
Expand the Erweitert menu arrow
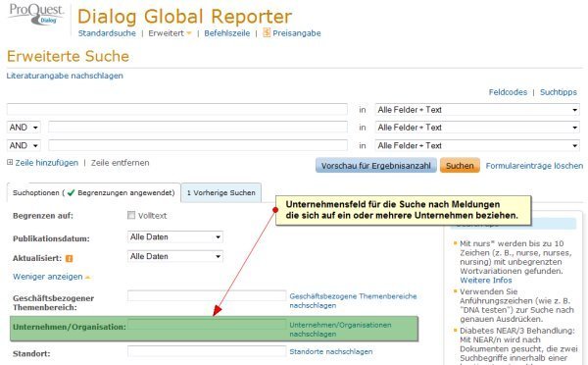coord(188,33)
